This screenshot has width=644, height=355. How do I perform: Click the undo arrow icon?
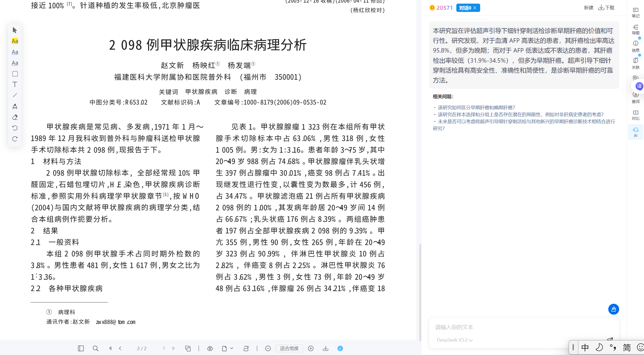pos(15,128)
